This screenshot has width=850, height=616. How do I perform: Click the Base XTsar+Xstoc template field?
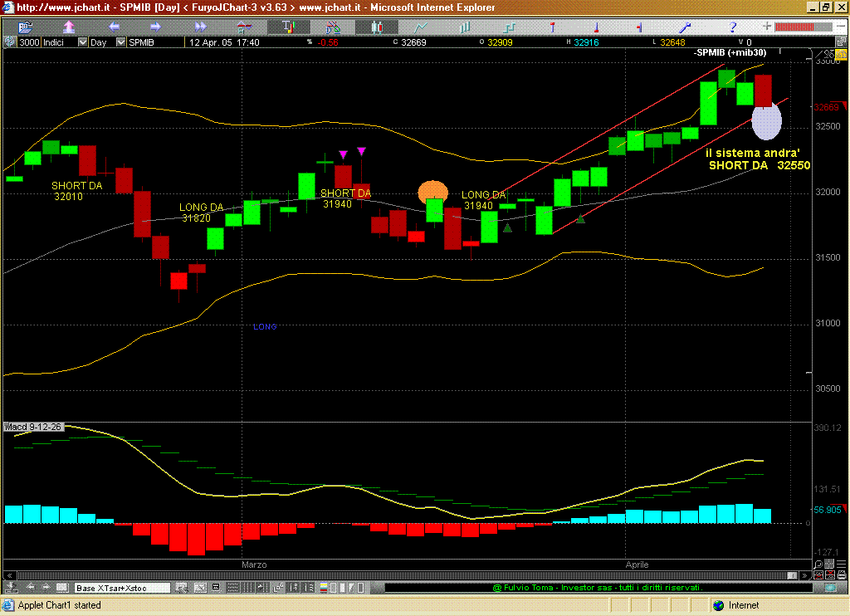(121, 588)
